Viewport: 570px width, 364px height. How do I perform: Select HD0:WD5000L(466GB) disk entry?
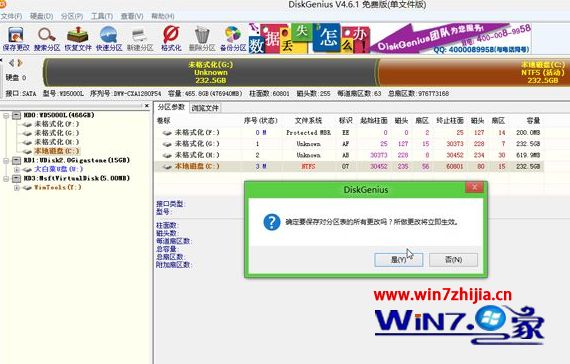coord(59,115)
